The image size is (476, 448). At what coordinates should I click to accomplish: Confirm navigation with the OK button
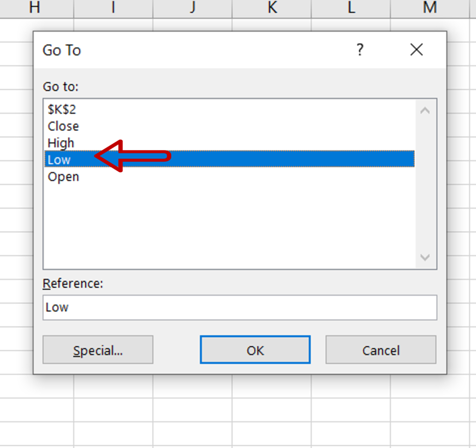[x=255, y=350]
